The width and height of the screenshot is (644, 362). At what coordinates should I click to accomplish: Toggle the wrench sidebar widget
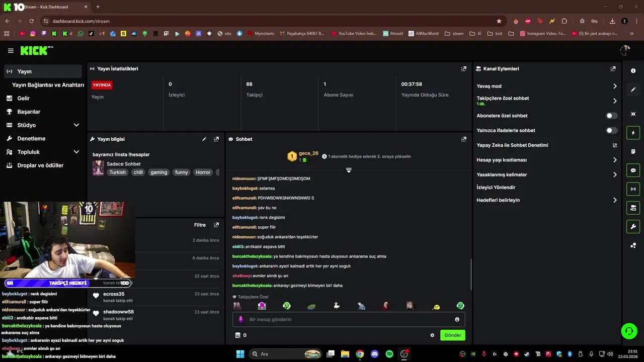pos(633,227)
